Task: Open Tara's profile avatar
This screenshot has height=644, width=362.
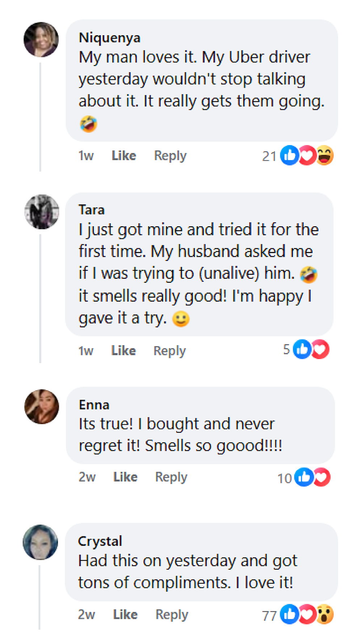Action: [x=42, y=212]
